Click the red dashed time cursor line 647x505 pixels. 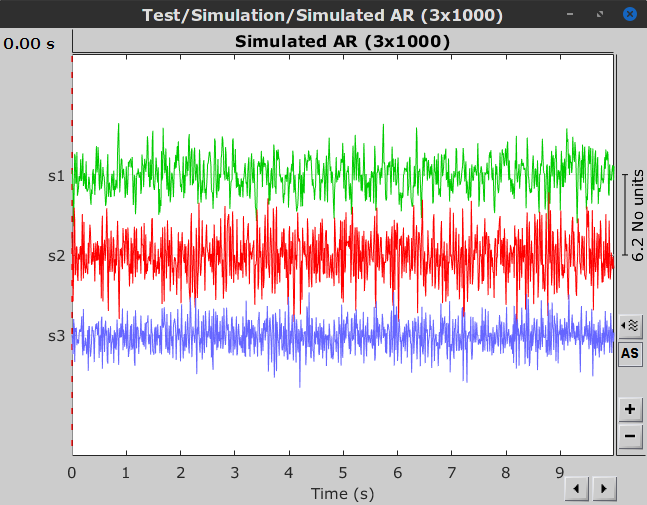pos(72,400)
